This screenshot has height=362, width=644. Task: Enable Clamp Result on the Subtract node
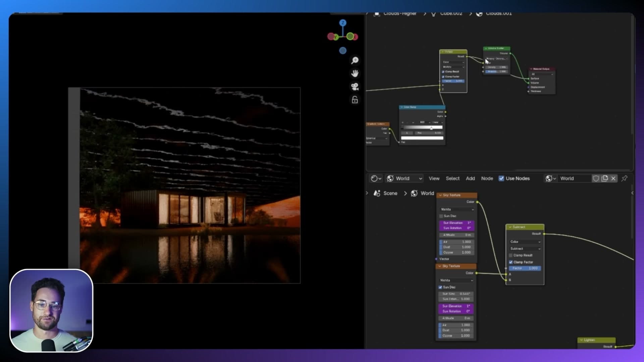[511, 255]
